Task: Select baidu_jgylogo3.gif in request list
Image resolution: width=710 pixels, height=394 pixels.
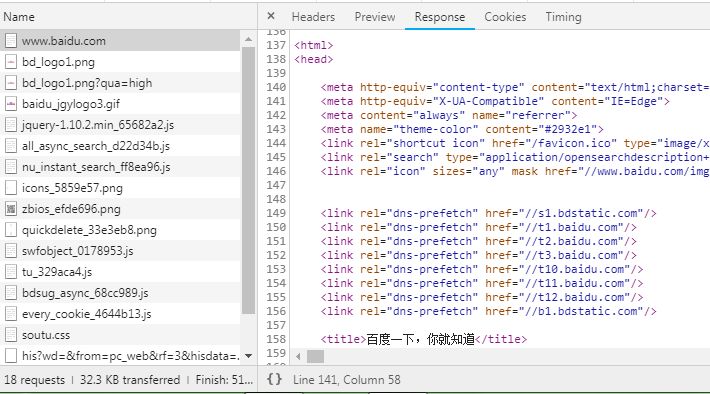Action: tap(120, 104)
